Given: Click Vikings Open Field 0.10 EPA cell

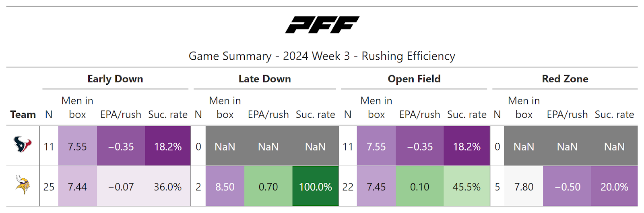Looking at the screenshot, I should click(x=419, y=187).
